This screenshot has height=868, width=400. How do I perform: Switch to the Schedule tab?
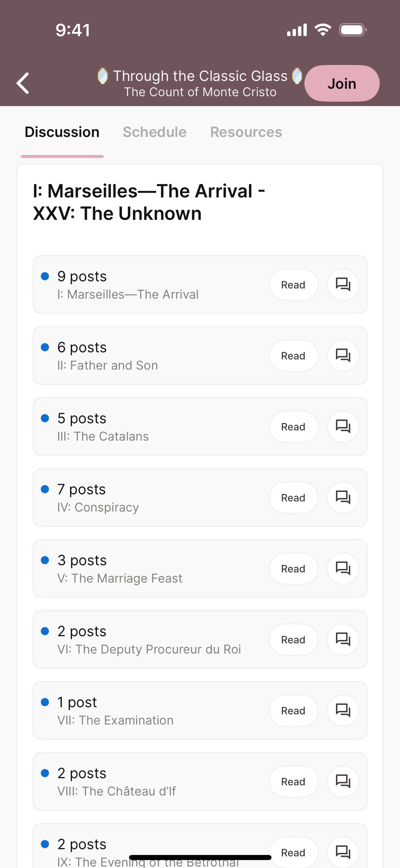point(154,132)
